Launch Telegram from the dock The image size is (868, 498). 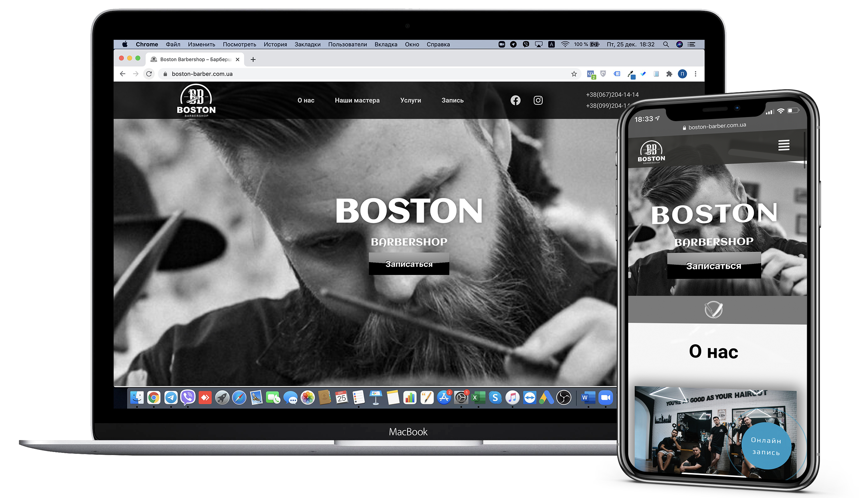coord(171,398)
